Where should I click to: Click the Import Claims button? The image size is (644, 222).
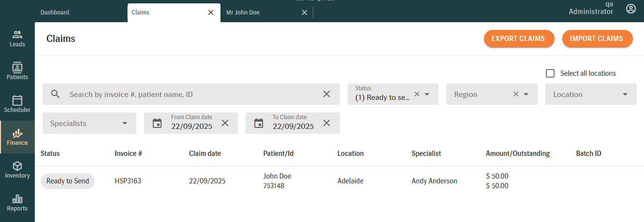tap(597, 39)
